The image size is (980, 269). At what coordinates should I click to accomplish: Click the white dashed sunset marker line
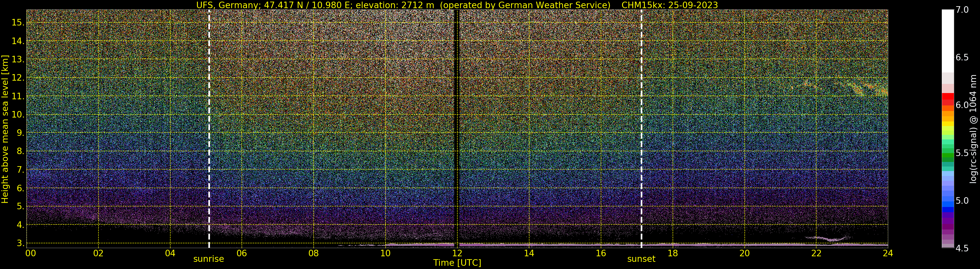pos(641,129)
